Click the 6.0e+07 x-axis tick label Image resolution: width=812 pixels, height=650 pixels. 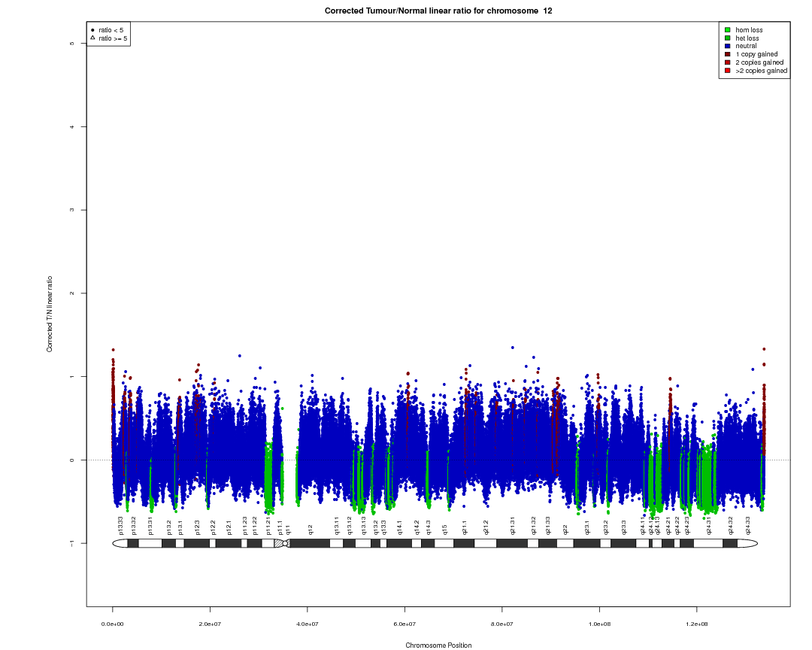[x=404, y=624]
